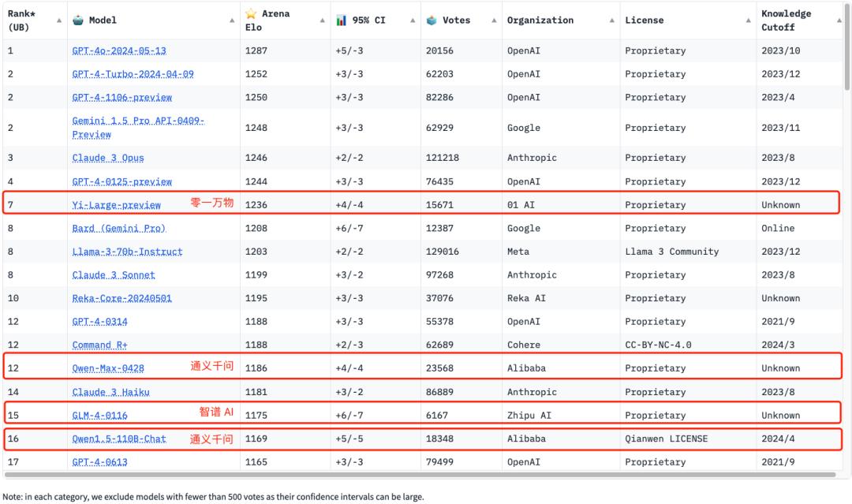This screenshot has width=852, height=504.
Task: Click the Knowledge Cutoff header text
Action: point(786,20)
